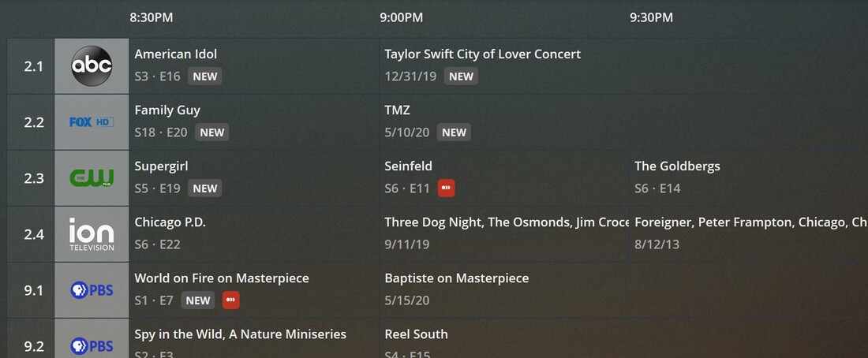Screen dimensions: 868x358
Task: Open the ION Television channel logo
Action: [x=92, y=234]
